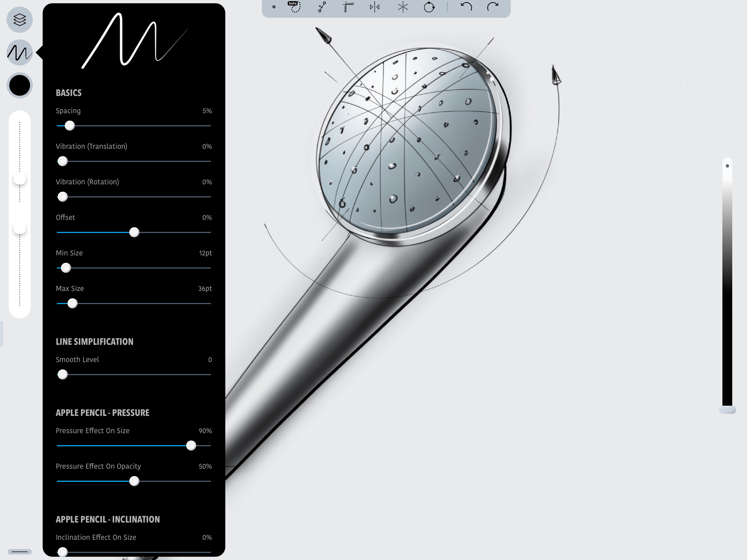Screen dimensions: 747x560
Task: Click the redo arrow icon
Action: tap(492, 7)
